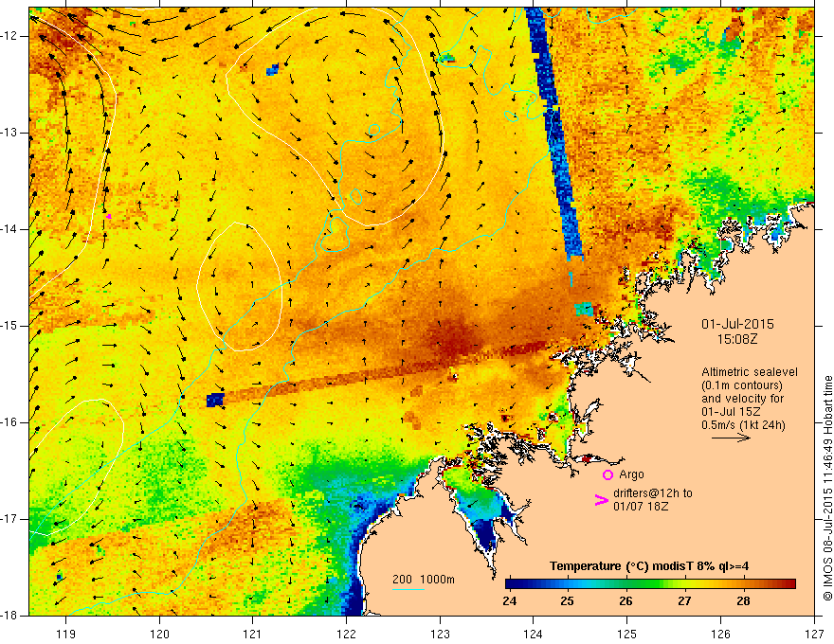Click the latitude axis label '-18'
Screen dimensions: 834x644
[9, 616]
